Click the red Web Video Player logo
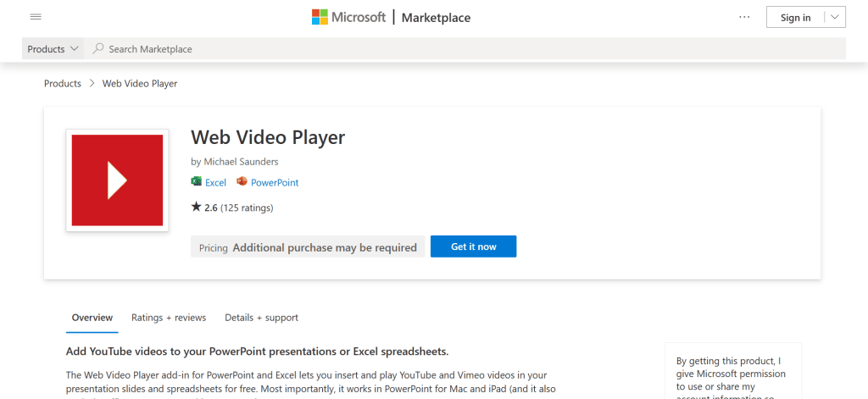Viewport: 868px width, 399px height. pos(117,180)
